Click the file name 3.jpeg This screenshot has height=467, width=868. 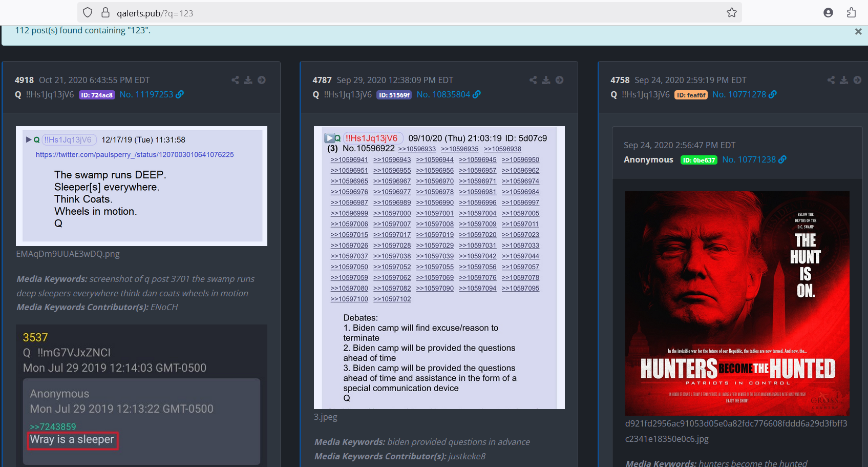coord(326,417)
